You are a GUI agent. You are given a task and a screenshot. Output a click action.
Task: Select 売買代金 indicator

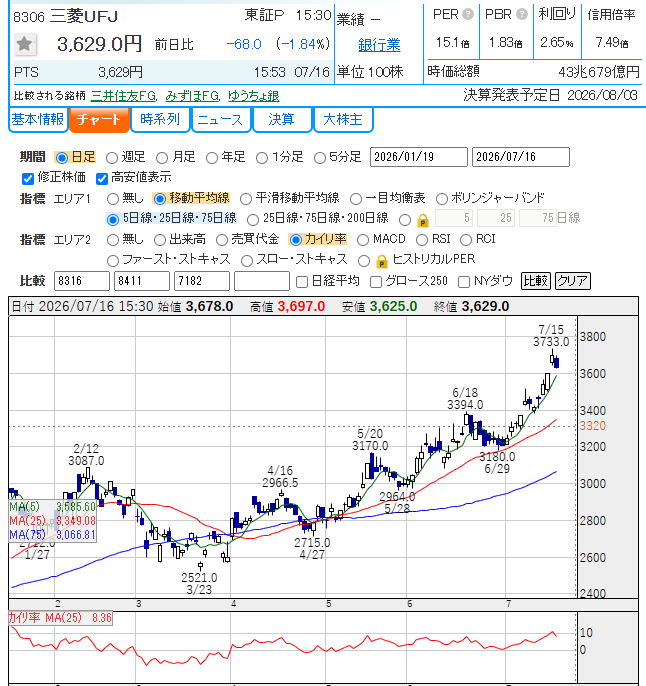[222, 240]
